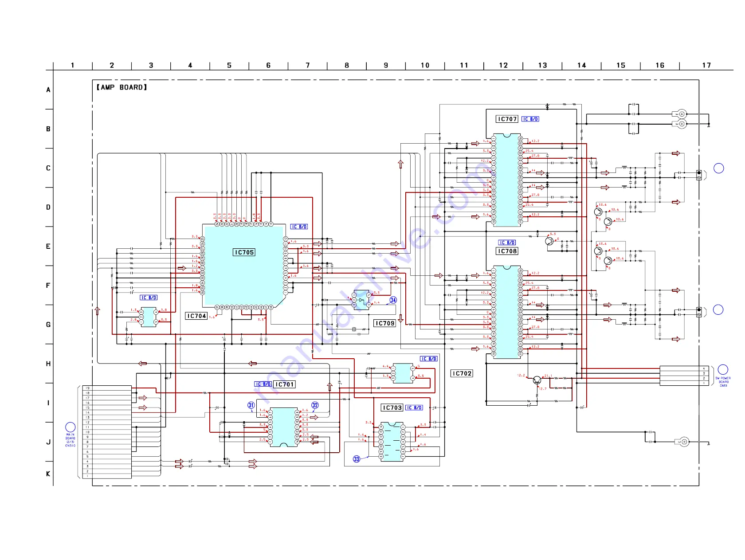Click the MAIN BOARD CN510 label
This screenshot has height=560, width=745.
pos(71,440)
